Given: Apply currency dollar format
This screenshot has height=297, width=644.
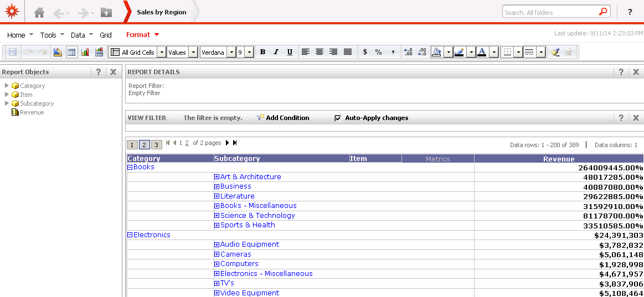Looking at the screenshot, I should 365,52.
